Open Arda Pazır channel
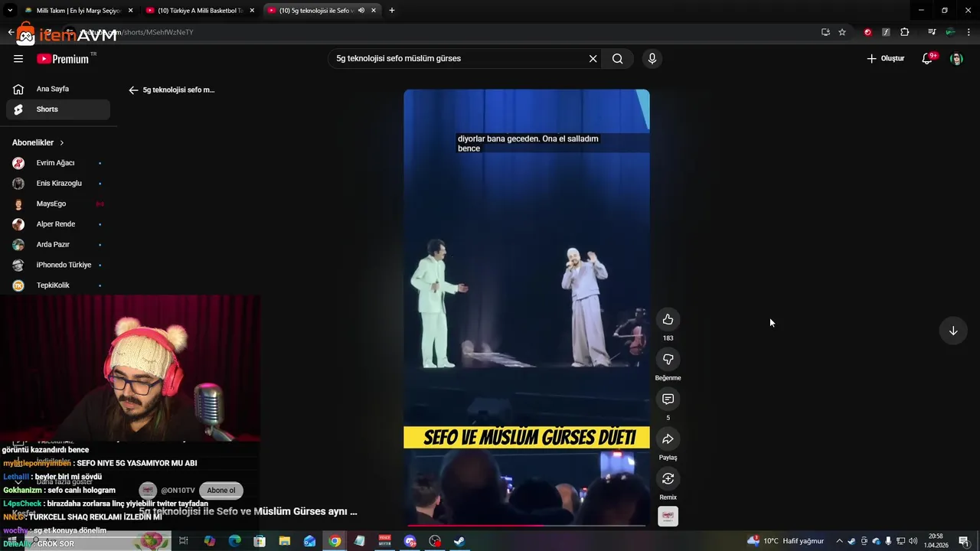The width and height of the screenshot is (980, 551). 58,244
